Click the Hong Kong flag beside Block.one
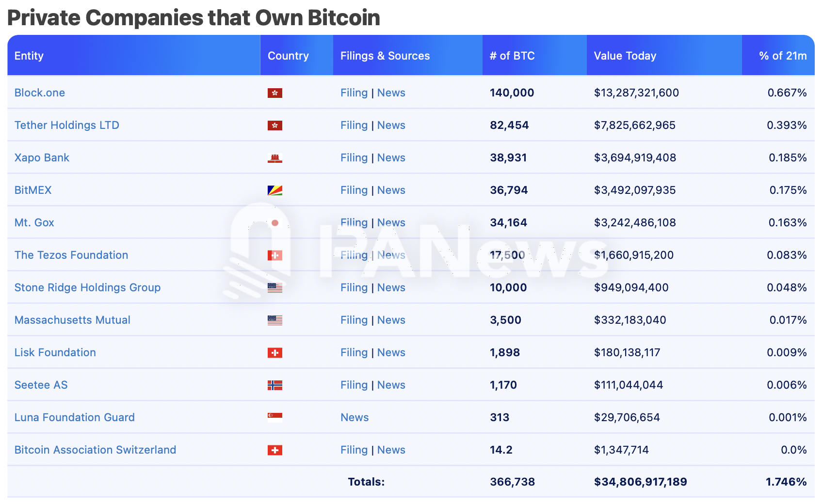 point(274,93)
